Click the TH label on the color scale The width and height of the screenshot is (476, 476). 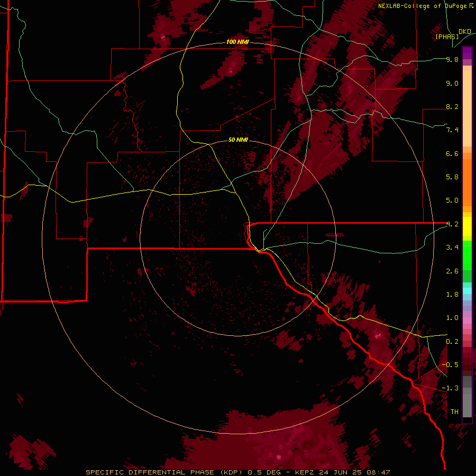(x=454, y=412)
